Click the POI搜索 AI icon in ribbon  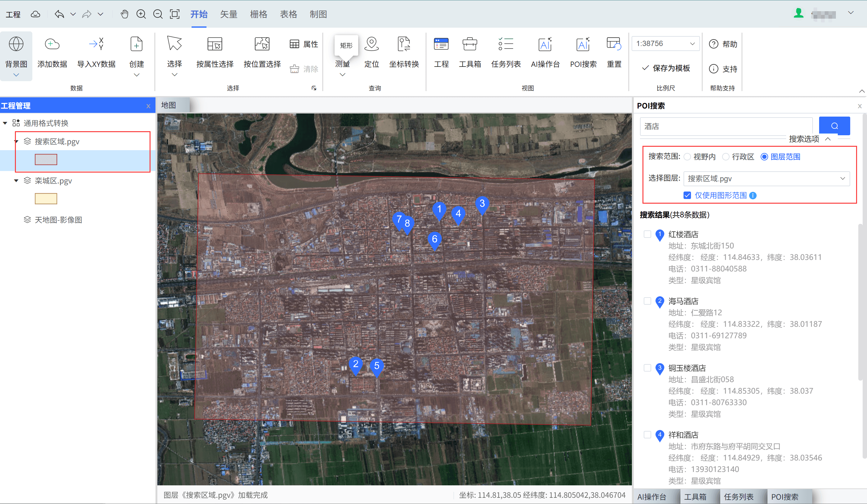(x=583, y=45)
